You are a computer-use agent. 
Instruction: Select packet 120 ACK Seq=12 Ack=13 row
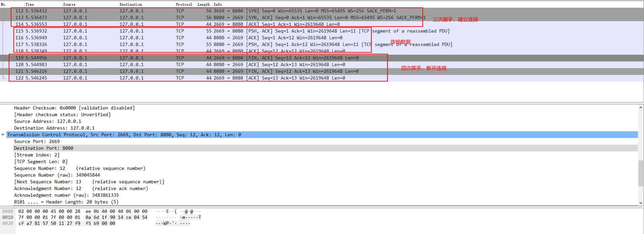coord(322,64)
